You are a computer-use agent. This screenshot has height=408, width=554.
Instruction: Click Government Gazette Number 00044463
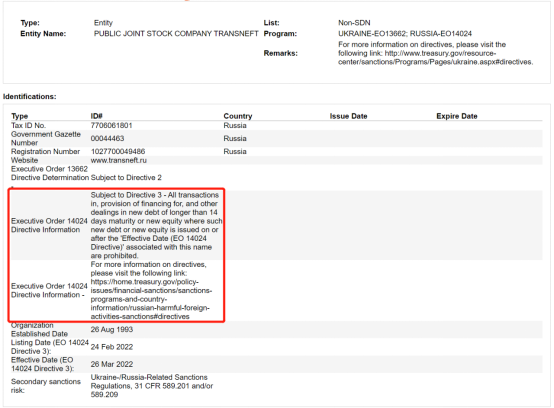point(107,138)
